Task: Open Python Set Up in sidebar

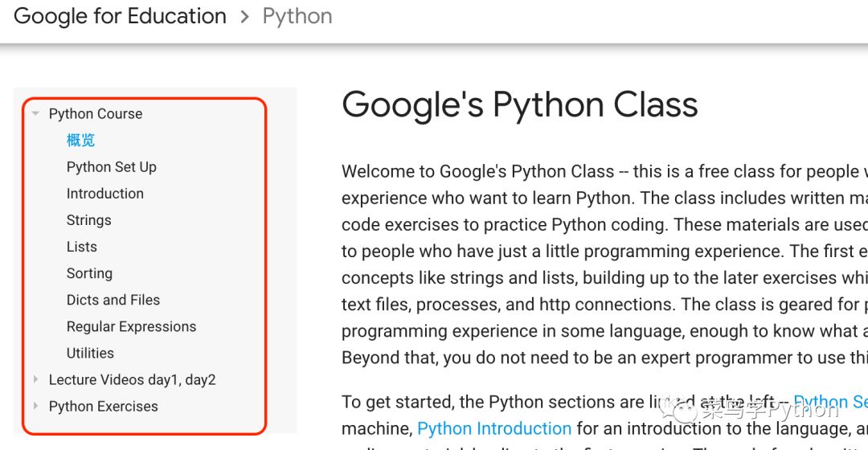Action: pyautogui.click(x=111, y=167)
